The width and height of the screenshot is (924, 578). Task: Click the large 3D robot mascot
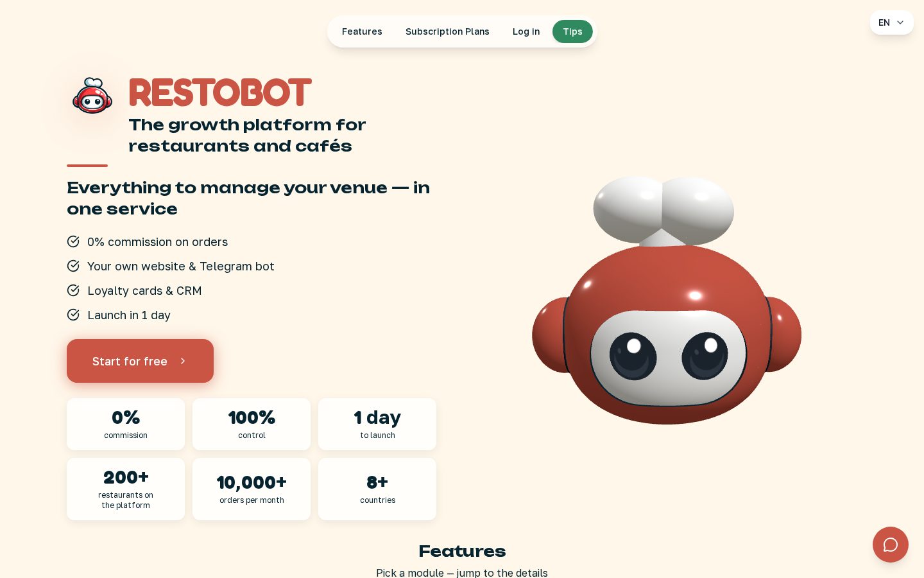[667, 300]
